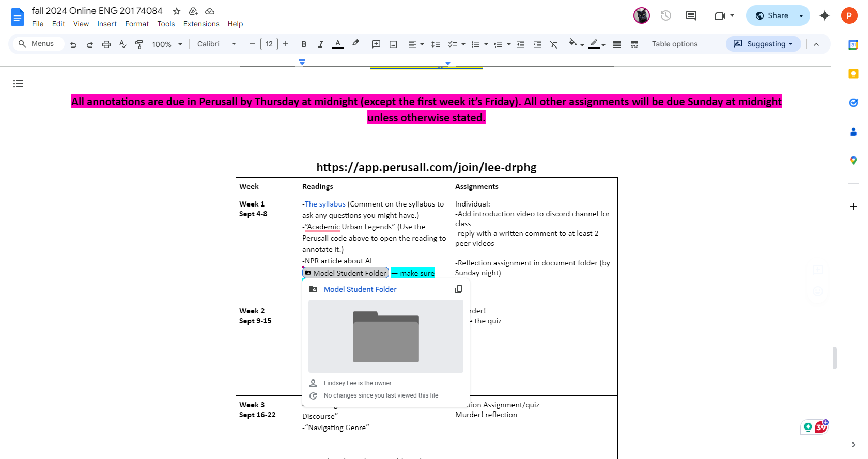This screenshot has height=459, width=868.
Task: Toggle bold formatting
Action: [x=304, y=44]
